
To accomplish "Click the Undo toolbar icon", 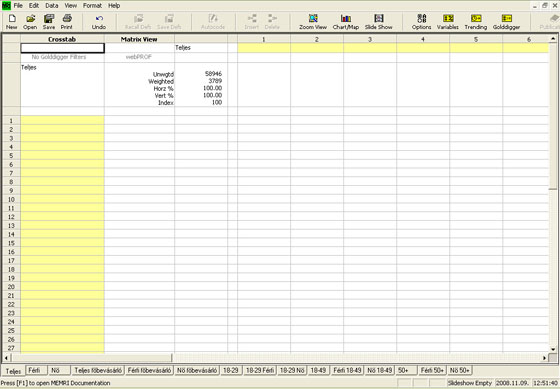I will click(x=99, y=21).
